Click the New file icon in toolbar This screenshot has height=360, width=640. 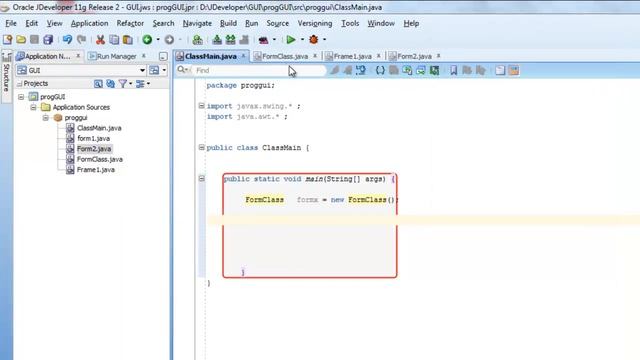[x=7, y=40]
